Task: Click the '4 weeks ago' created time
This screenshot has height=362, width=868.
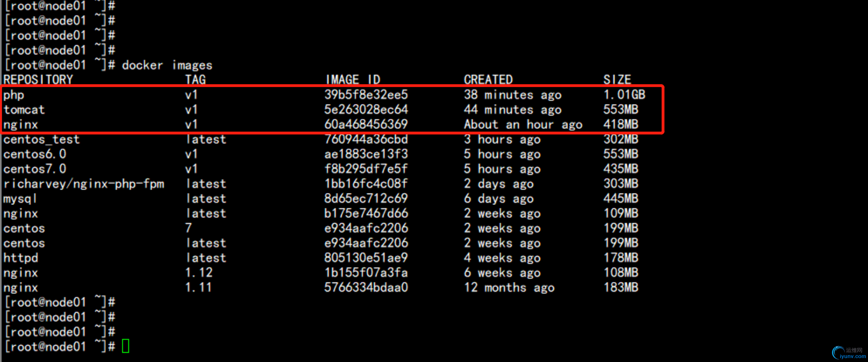Action: coord(502,258)
